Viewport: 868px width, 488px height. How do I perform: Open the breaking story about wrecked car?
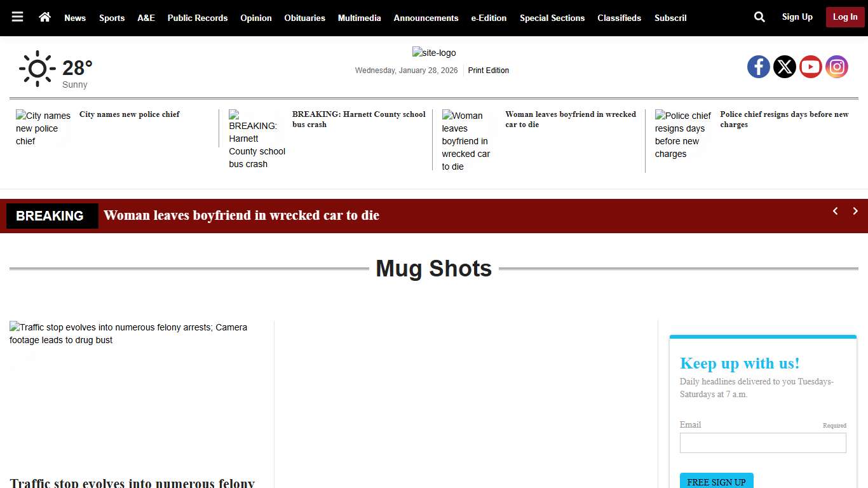[241, 215]
